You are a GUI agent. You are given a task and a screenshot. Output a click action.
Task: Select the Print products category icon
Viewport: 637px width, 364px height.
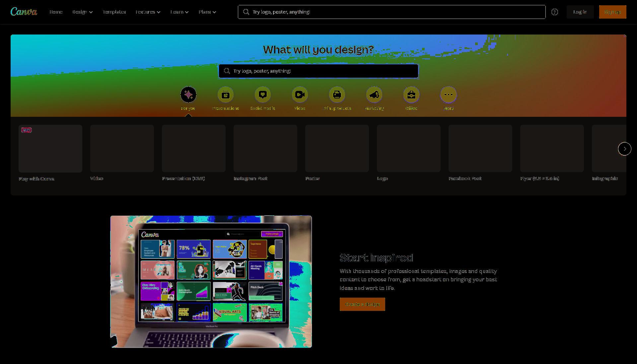tap(337, 95)
